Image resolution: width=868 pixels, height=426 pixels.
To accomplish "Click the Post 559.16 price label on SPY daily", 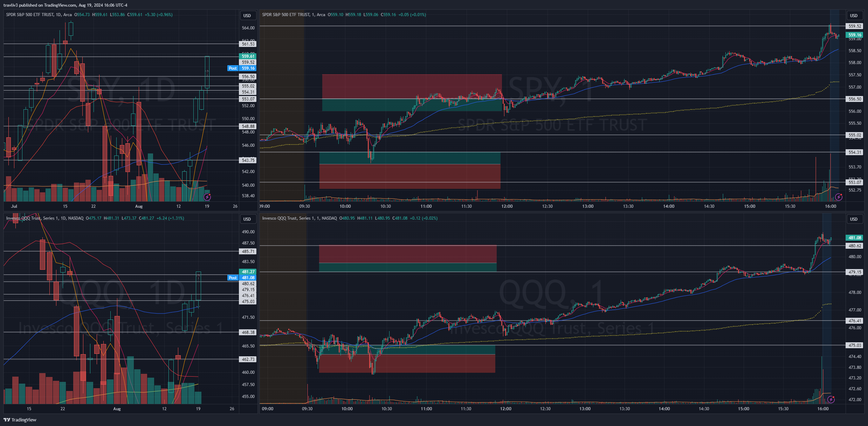I will 242,68.
